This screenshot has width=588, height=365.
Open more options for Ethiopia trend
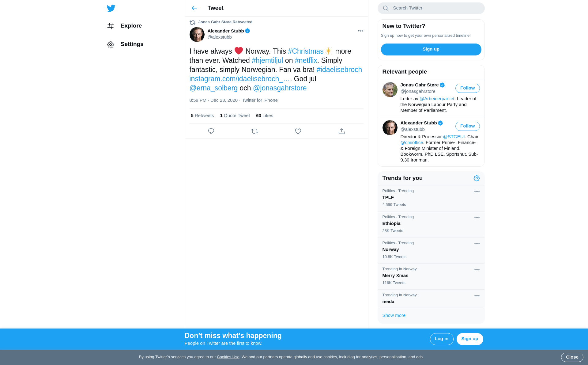[477, 218]
